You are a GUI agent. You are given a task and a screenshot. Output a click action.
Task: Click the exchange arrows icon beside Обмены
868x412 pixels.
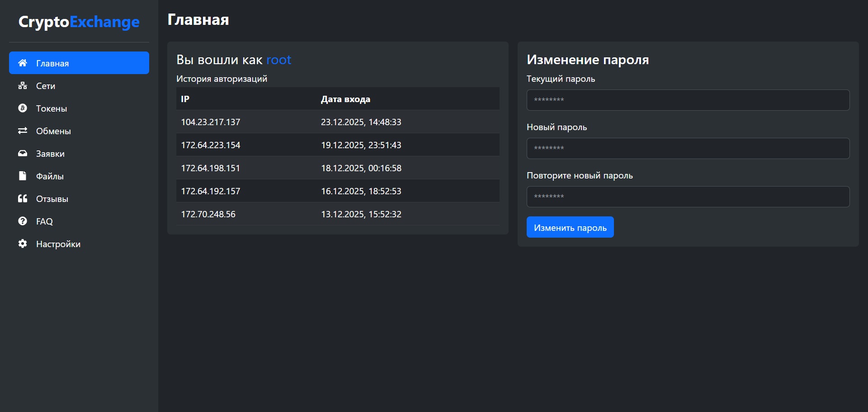click(23, 131)
